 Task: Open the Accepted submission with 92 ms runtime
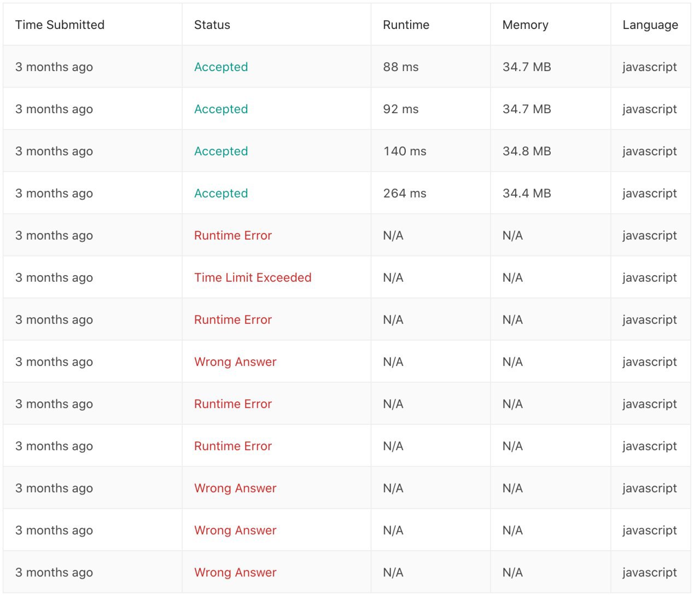pyautogui.click(x=221, y=109)
